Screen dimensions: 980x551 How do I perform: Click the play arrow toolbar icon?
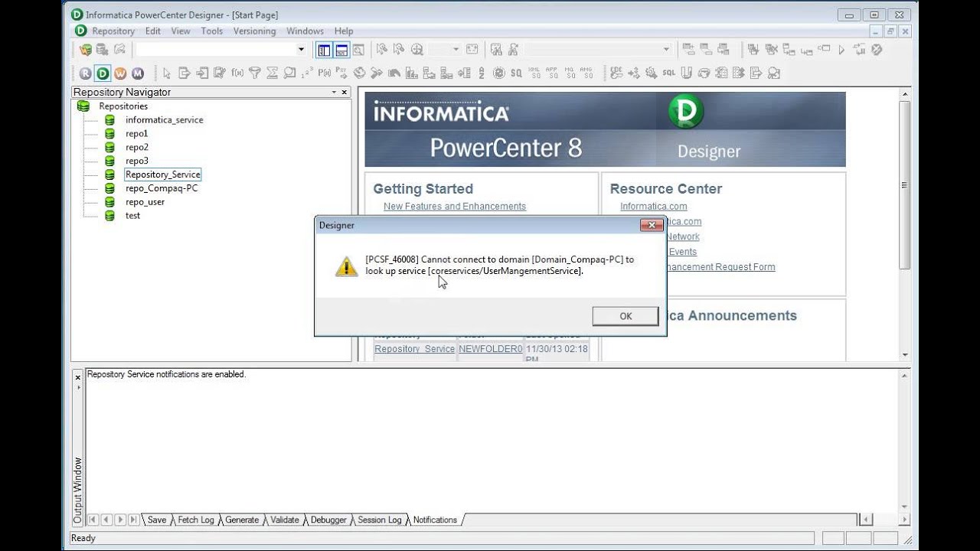coord(841,50)
